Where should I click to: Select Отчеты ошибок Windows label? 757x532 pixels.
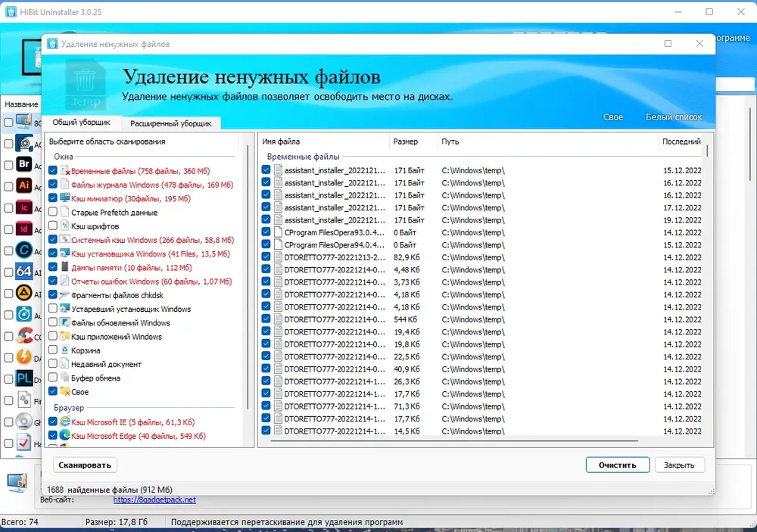[x=151, y=282]
